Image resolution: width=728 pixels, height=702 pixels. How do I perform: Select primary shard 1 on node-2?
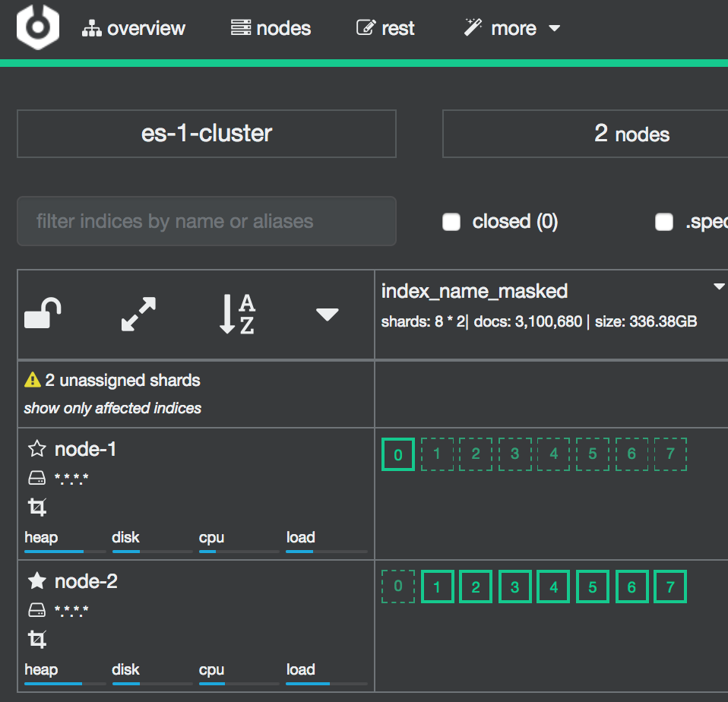[x=438, y=587]
